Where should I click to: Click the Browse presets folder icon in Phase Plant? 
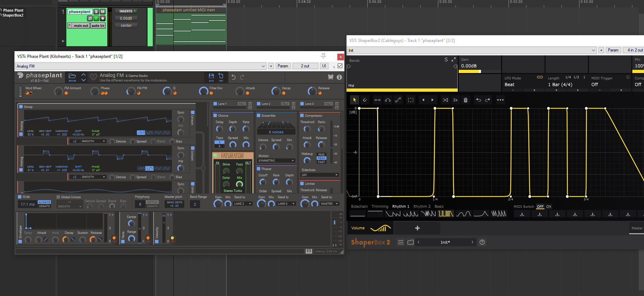72,76
